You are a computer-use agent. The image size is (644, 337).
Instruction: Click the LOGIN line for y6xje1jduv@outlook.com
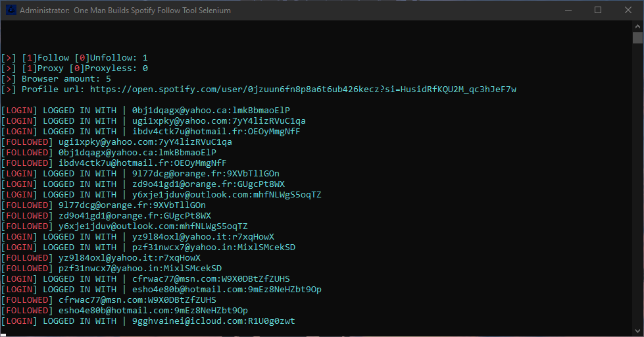point(161,195)
